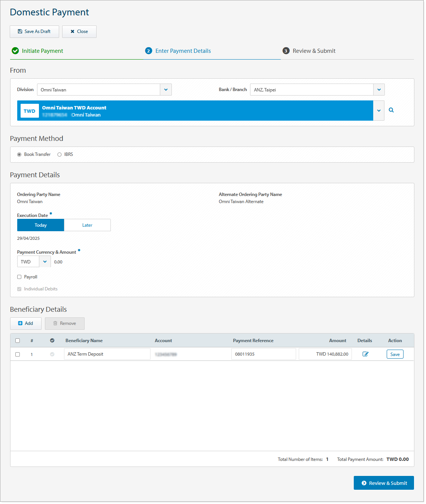
Task: Click the magnifier to search accounts
Action: 391,111
